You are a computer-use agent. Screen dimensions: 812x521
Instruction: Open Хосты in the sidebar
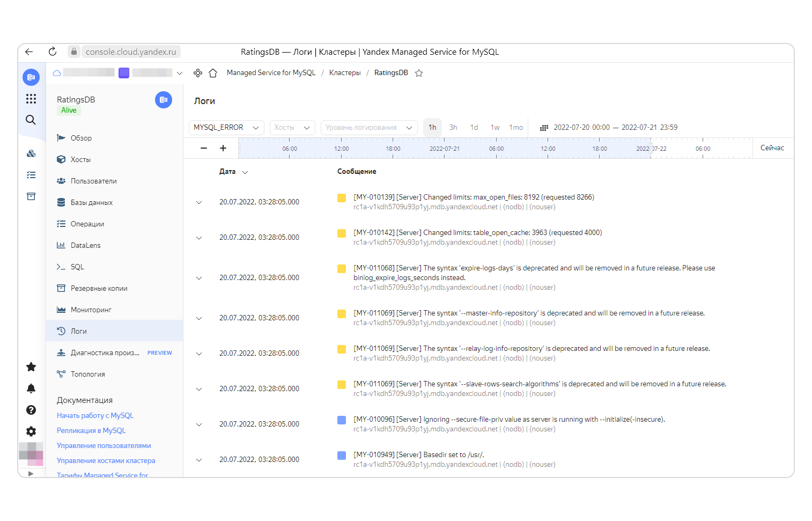[x=114, y=159]
